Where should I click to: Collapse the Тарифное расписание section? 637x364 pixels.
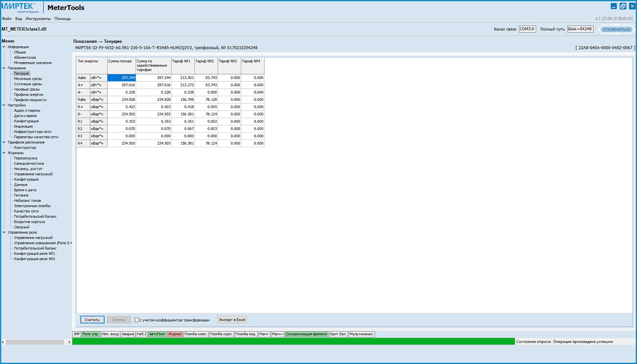point(4,142)
